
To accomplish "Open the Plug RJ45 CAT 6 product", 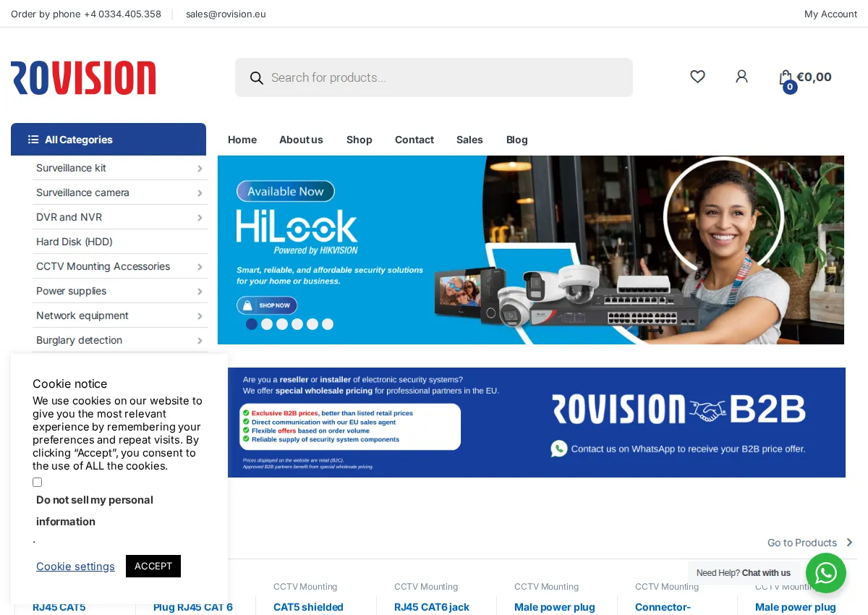I will tap(193, 607).
